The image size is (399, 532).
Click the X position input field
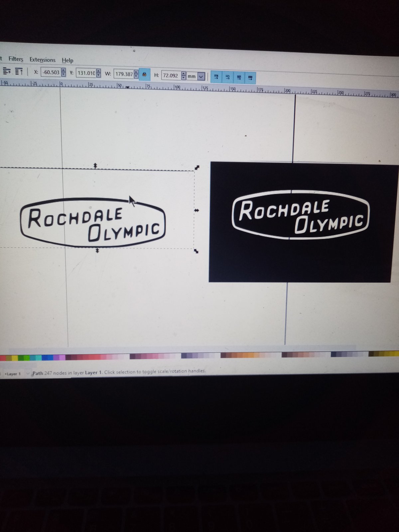click(51, 72)
